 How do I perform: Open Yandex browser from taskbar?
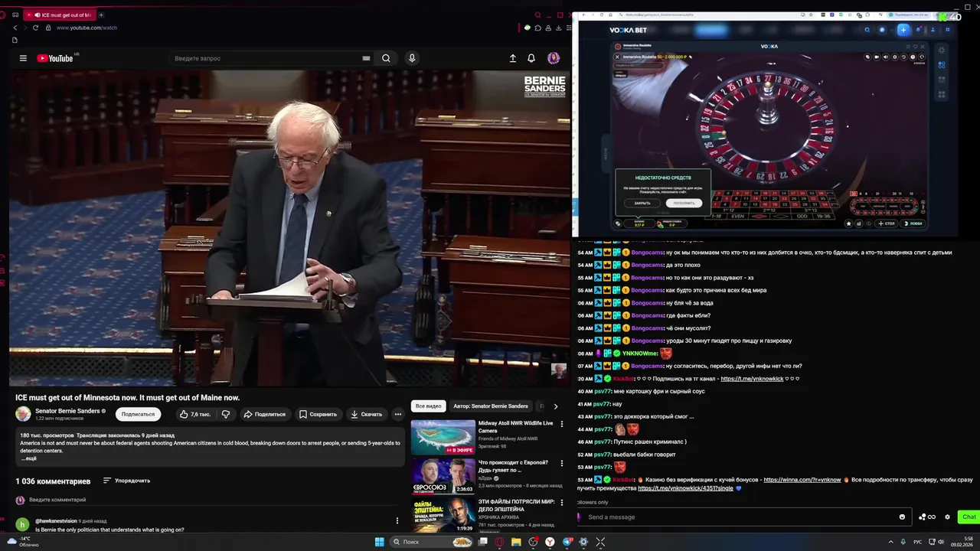pyautogui.click(x=550, y=542)
